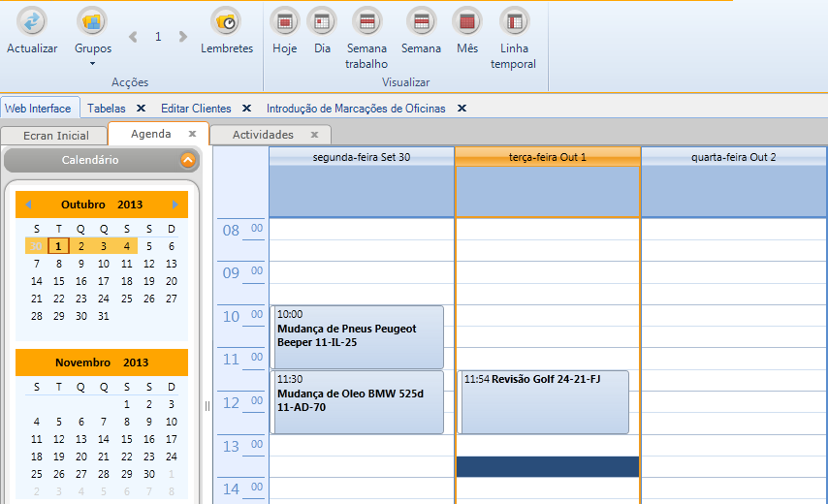This screenshot has width=828, height=504.
Task: Open the Revisão Golf 24-21-FJ appointment
Action: [543, 402]
